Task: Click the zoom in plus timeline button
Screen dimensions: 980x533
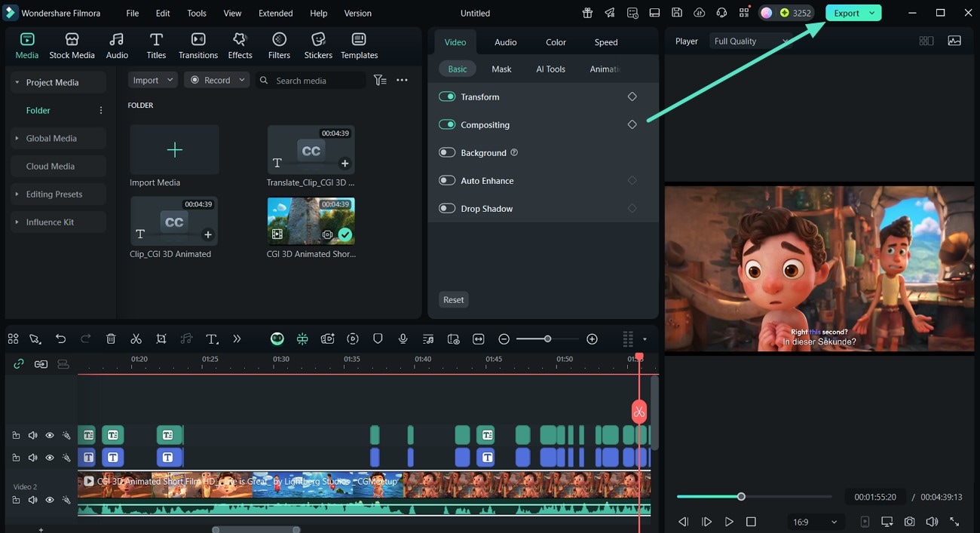Action: (592, 339)
